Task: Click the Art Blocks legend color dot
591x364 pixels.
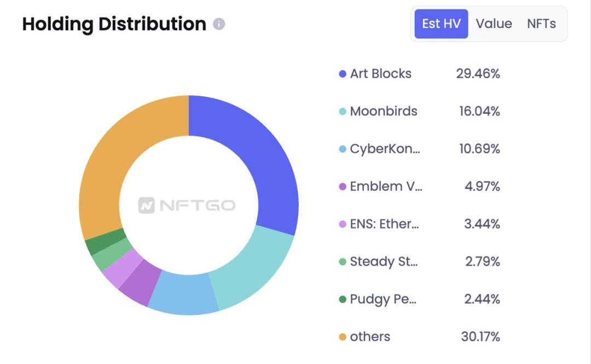Action: 343,74
